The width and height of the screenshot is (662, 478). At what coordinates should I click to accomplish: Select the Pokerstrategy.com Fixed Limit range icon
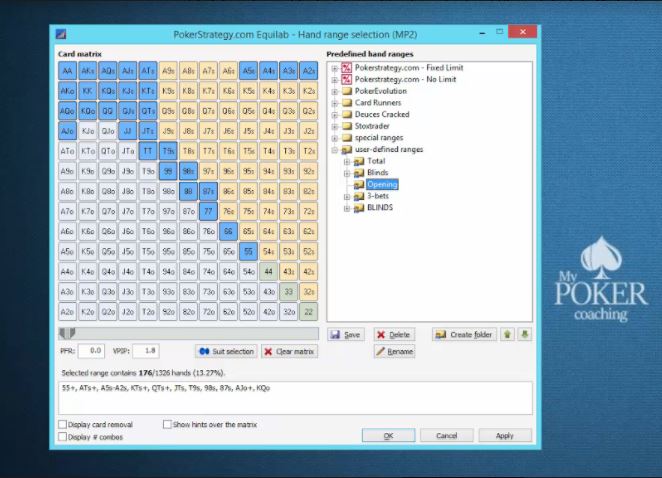[347, 68]
